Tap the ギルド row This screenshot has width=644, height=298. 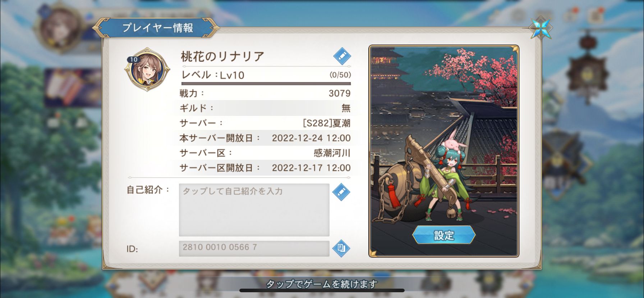click(265, 108)
